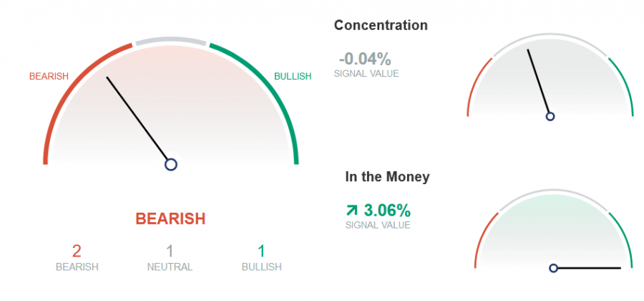The height and width of the screenshot is (301, 644).
Task: Click the red BEARISH label beside gauge
Action: pos(49,77)
